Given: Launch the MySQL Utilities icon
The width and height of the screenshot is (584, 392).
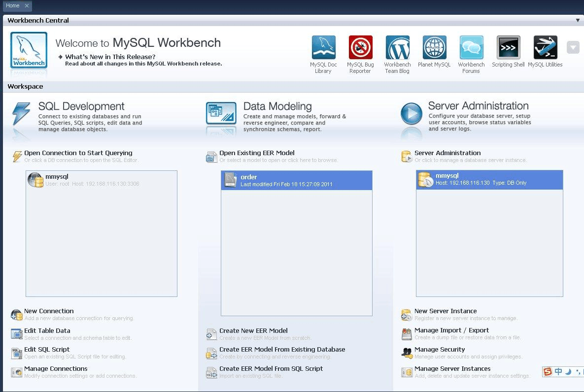Looking at the screenshot, I should [545, 47].
